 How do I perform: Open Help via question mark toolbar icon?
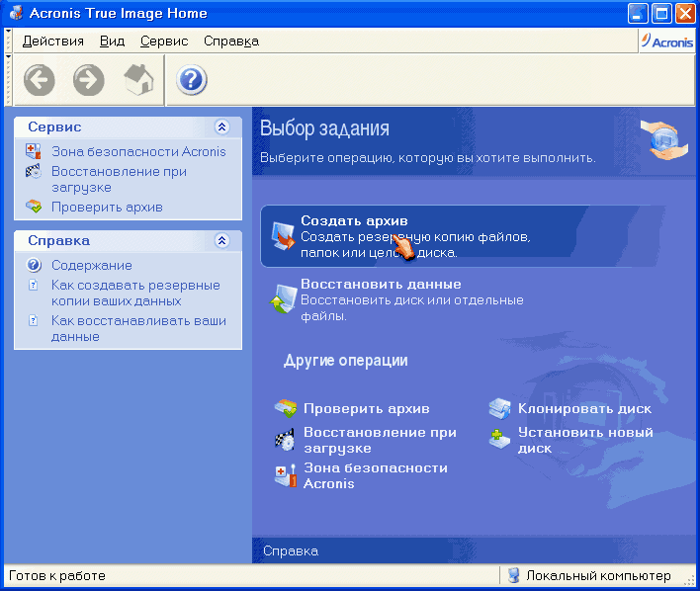coord(191,79)
